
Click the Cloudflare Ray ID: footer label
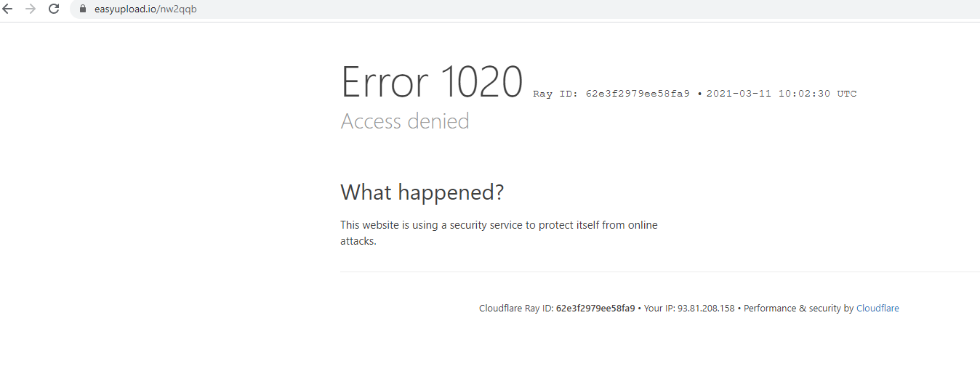516,309
